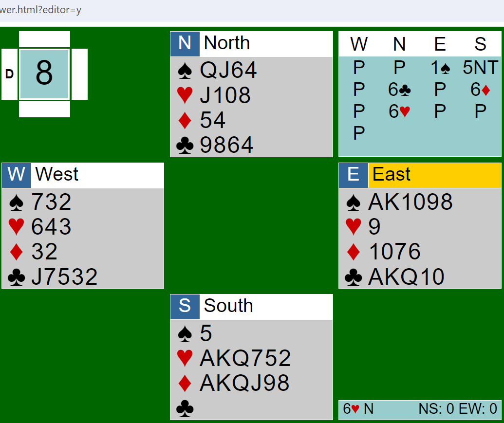The image size is (504, 423).
Task: Click the dealer D marker
Action: click(x=9, y=74)
